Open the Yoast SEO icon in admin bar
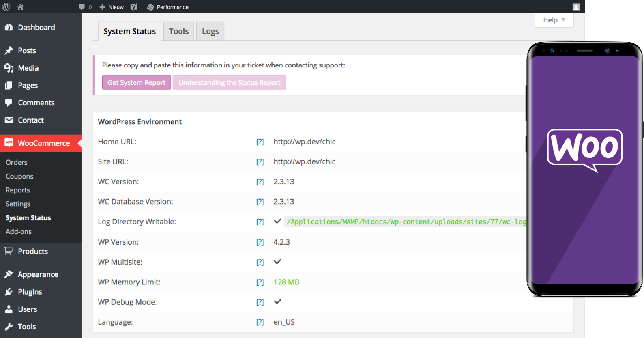This screenshot has width=644, height=338. pos(134,7)
